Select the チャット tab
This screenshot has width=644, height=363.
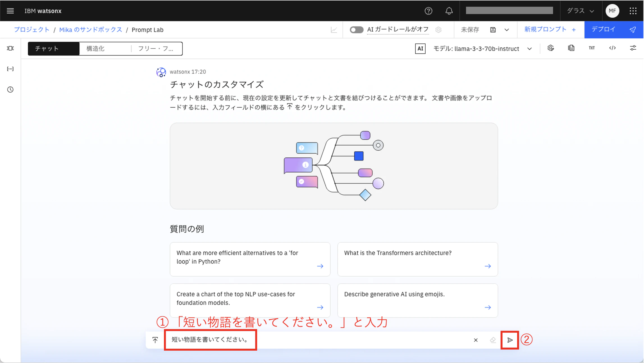point(54,49)
